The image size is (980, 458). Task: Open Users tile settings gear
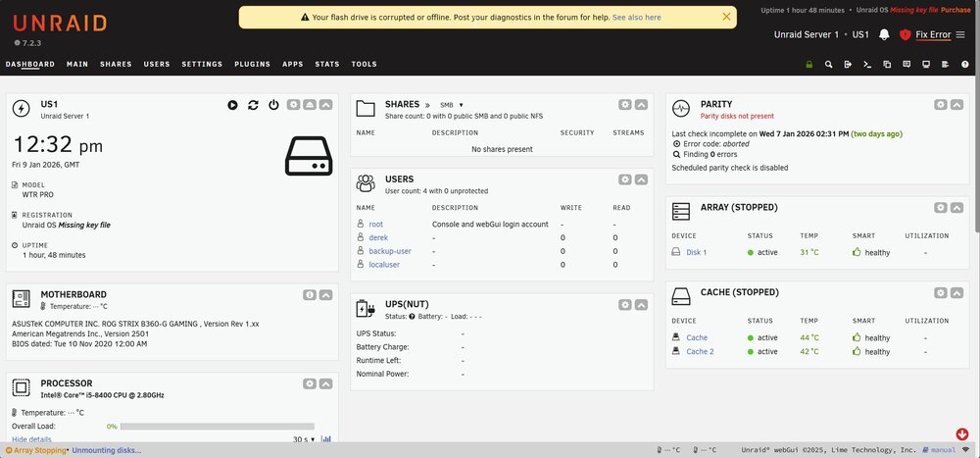(625, 179)
